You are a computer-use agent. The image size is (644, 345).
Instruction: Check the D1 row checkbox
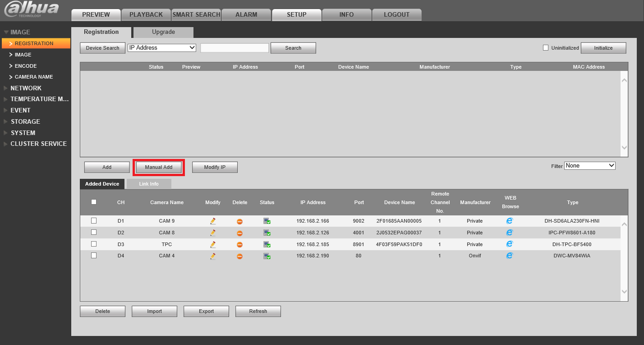pyautogui.click(x=94, y=220)
